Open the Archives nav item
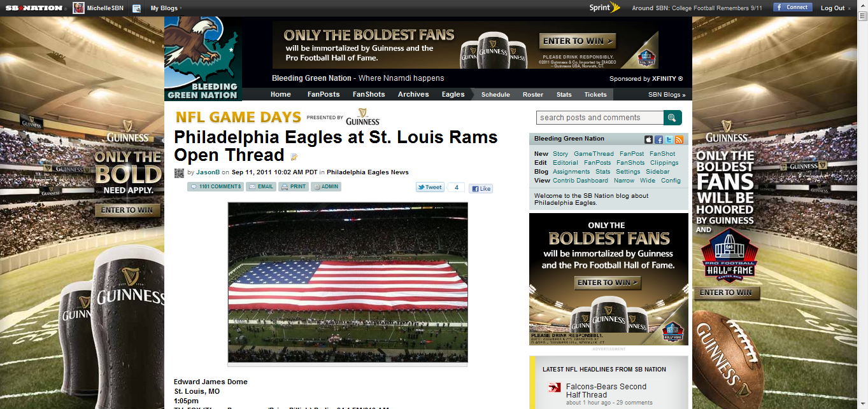 (413, 94)
